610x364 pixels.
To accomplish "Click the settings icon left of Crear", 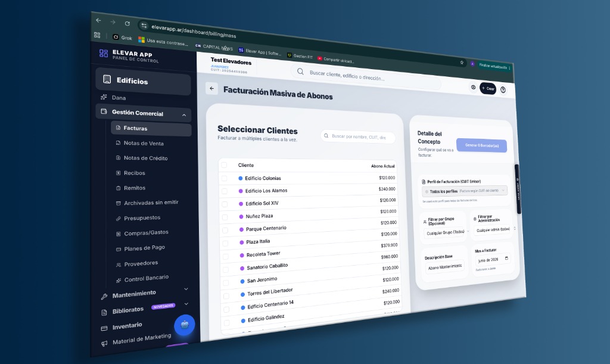I will [x=473, y=88].
